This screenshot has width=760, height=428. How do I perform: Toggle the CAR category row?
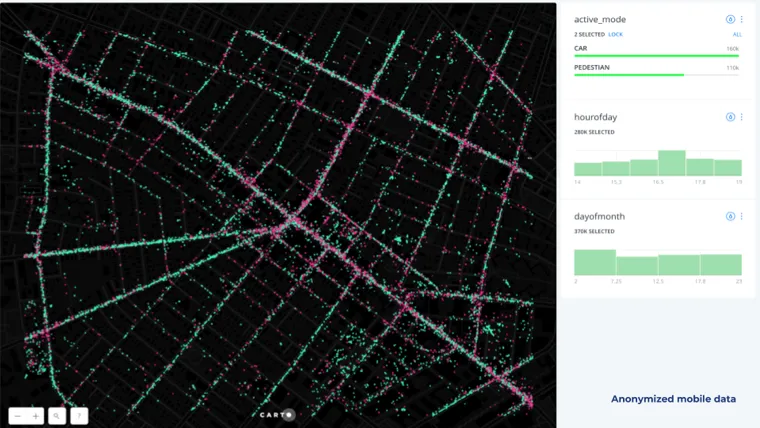click(657, 51)
